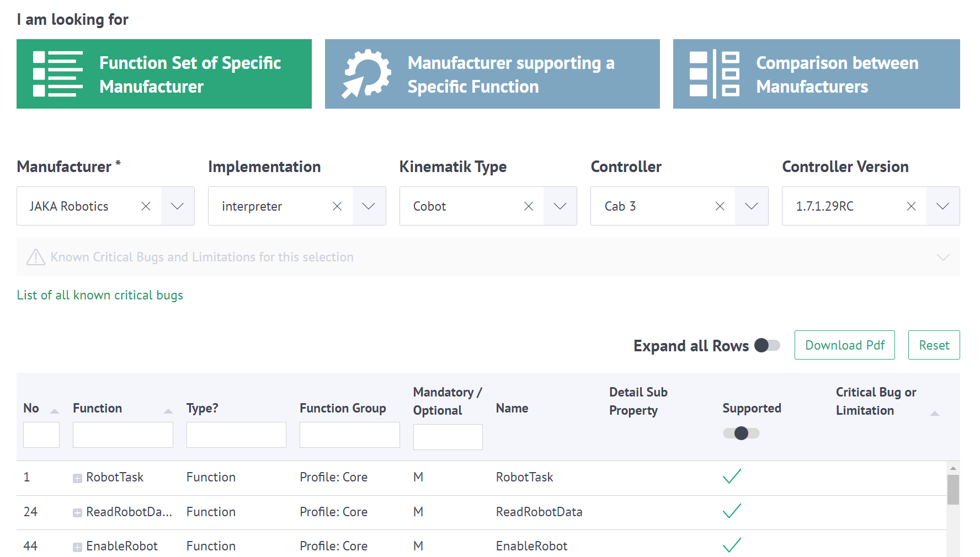
Task: Expand the RobotTask row plus icon
Action: pyautogui.click(x=78, y=478)
